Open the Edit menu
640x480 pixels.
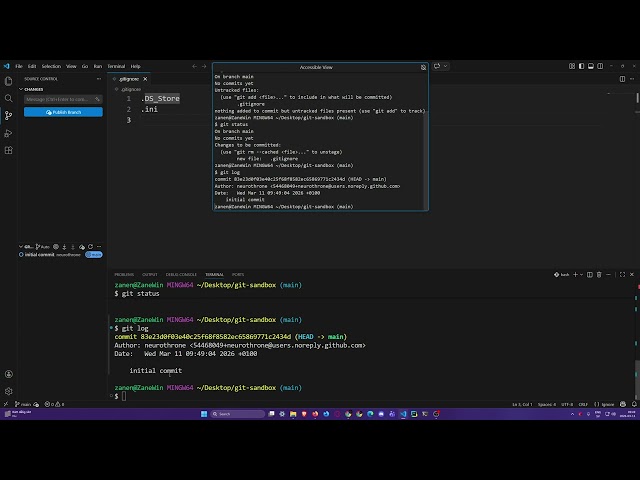[x=32, y=66]
